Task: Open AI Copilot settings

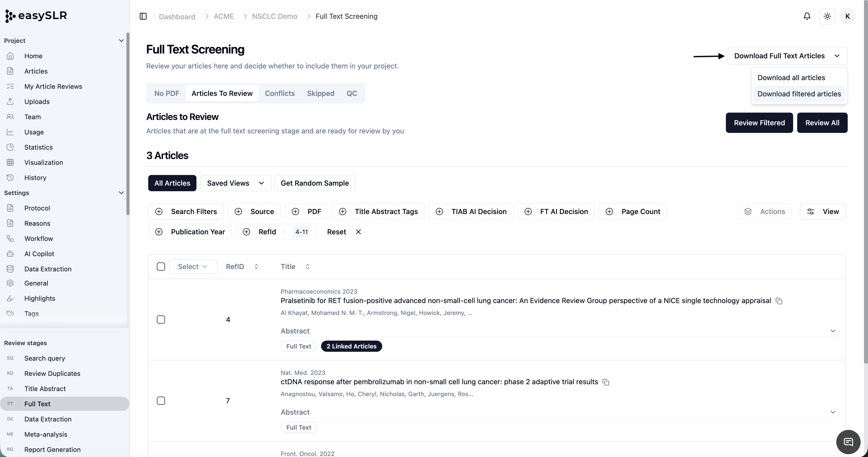Action: click(x=39, y=254)
